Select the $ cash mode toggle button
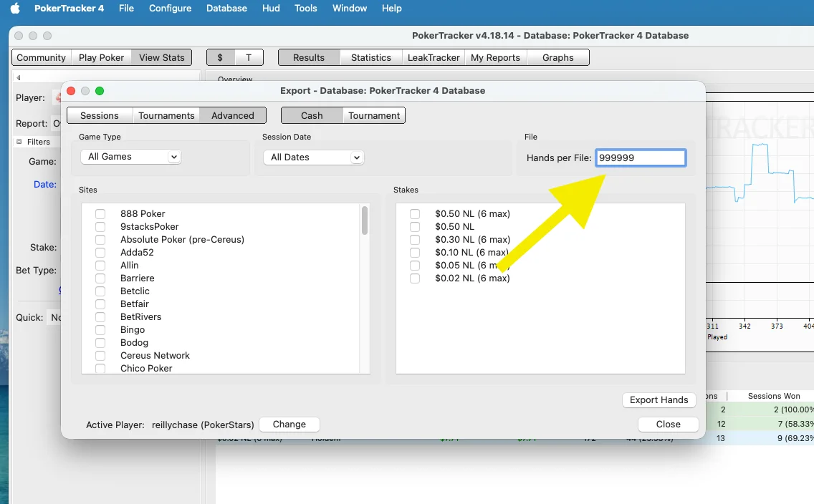The image size is (814, 504). [x=221, y=57]
